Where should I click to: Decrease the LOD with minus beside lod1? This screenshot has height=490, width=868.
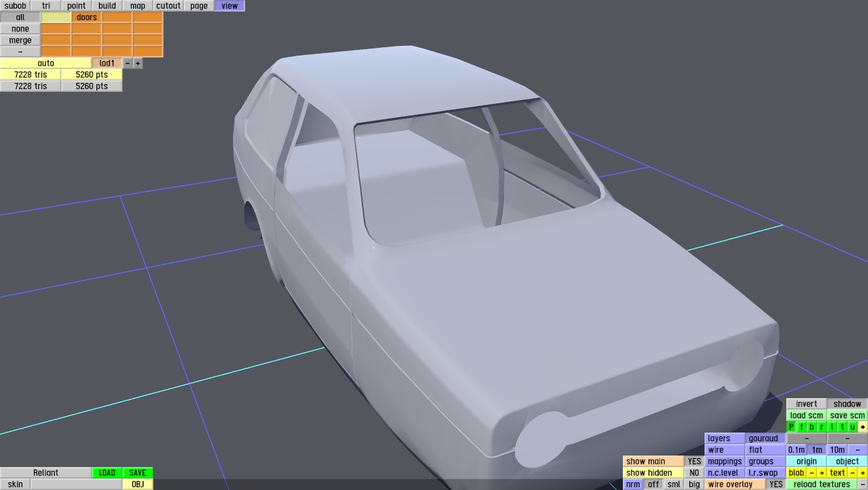point(128,63)
